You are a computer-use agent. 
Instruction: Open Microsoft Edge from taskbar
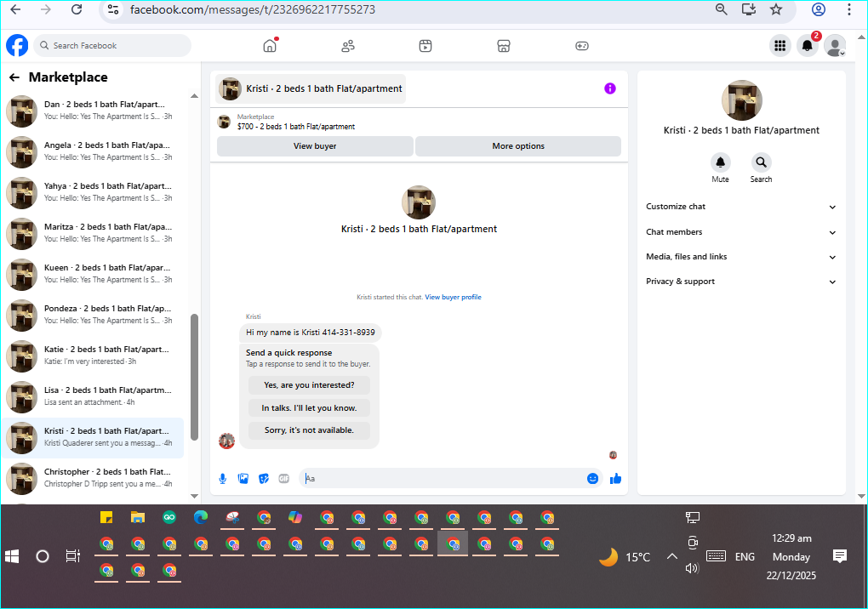pyautogui.click(x=200, y=518)
